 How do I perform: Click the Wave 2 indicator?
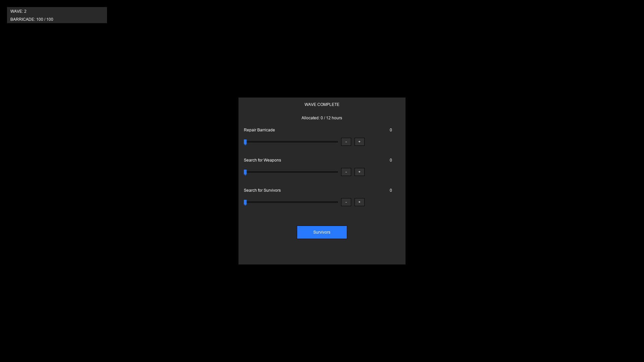pos(18,11)
